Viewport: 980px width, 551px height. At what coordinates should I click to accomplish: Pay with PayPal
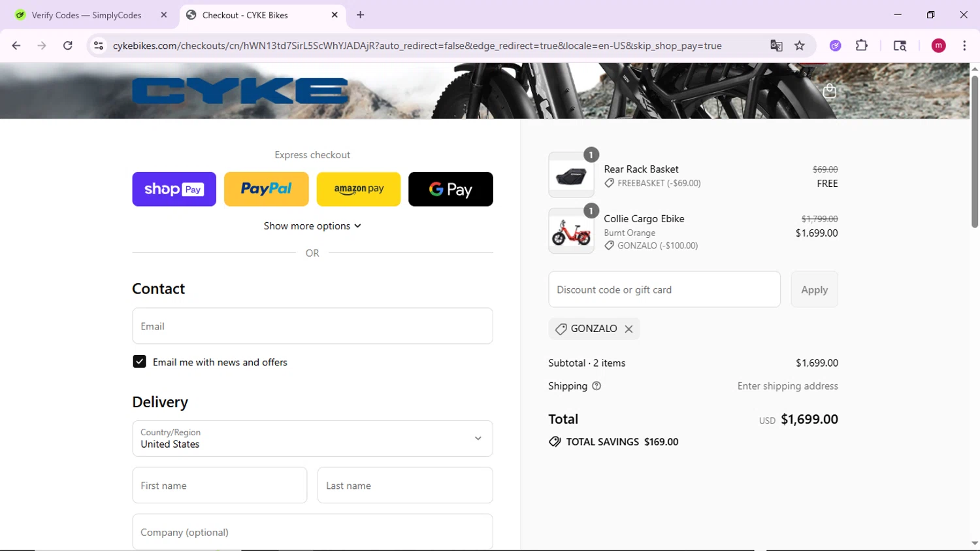click(267, 190)
